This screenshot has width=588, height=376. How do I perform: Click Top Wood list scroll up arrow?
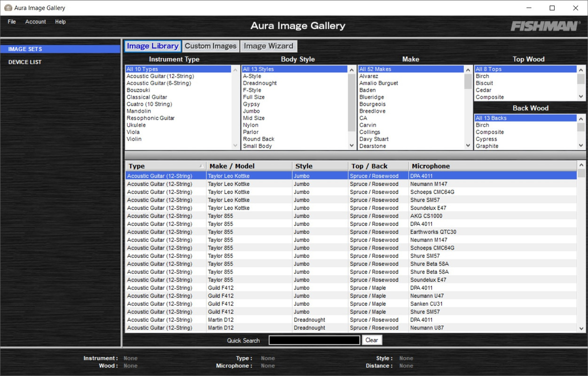(581, 70)
